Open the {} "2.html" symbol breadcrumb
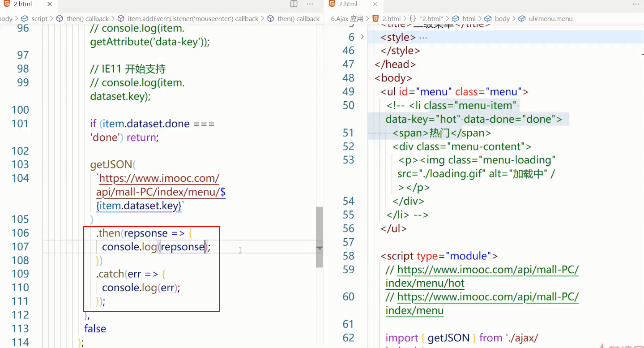The width and height of the screenshot is (644, 348). pyautogui.click(x=426, y=19)
